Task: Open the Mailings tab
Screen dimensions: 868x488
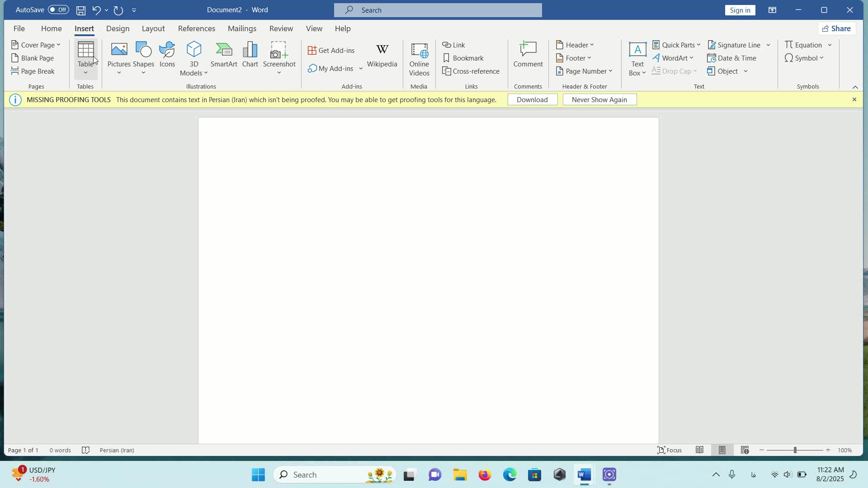Action: coord(242,28)
